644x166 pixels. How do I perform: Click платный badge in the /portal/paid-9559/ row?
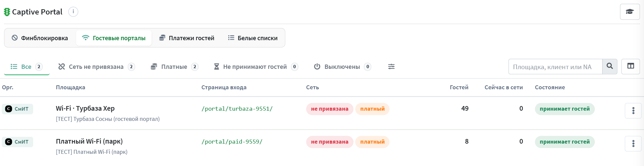pyautogui.click(x=372, y=142)
